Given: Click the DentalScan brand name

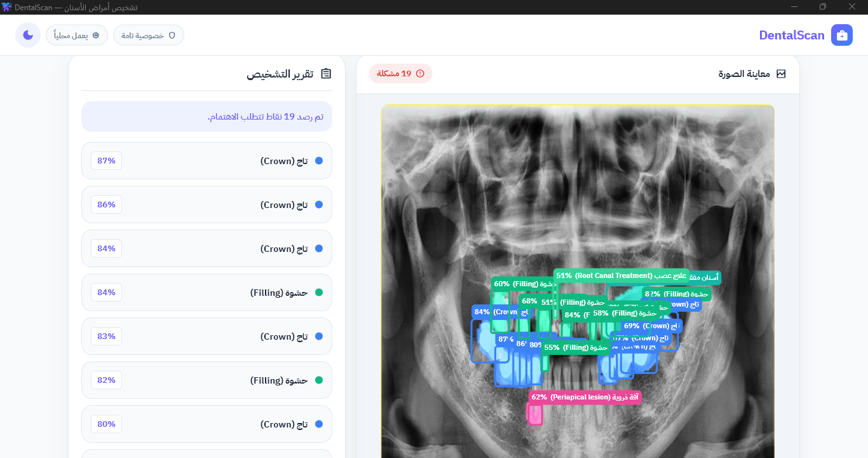Looking at the screenshot, I should (x=792, y=35).
